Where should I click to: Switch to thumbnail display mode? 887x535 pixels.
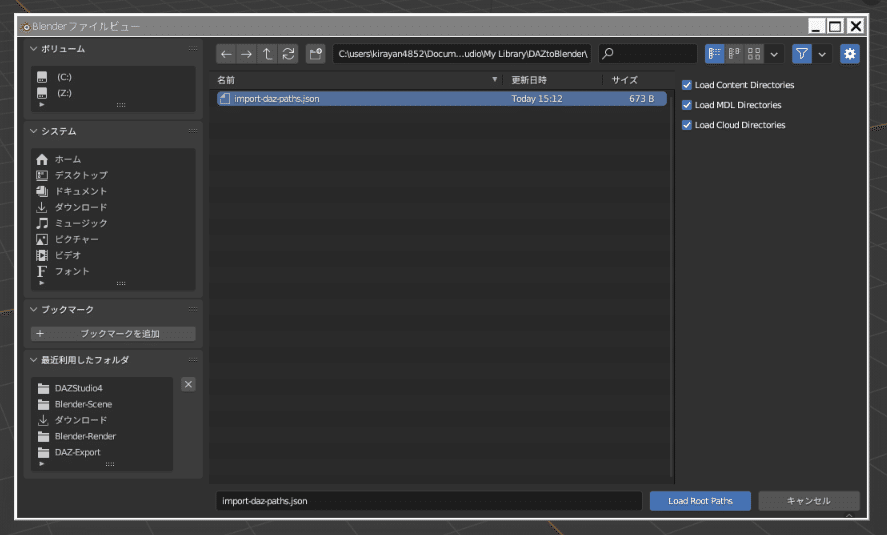(754, 54)
